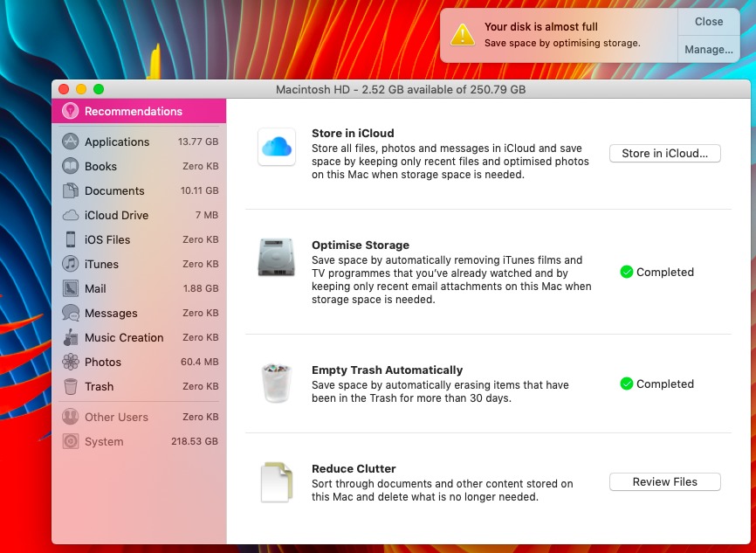Open the Photos category label
The image size is (756, 553).
[103, 363]
